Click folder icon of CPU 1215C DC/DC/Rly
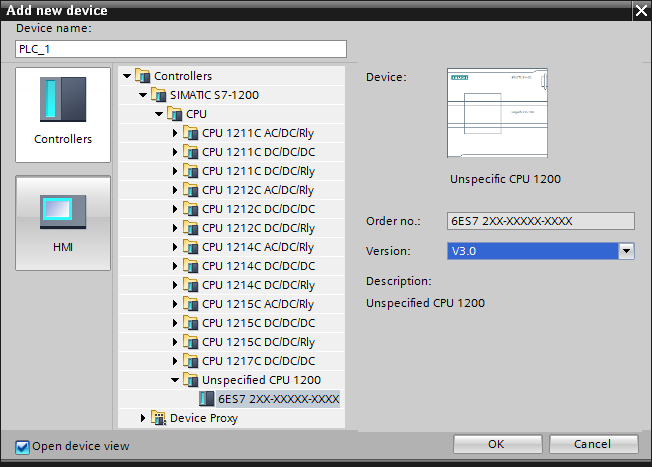The width and height of the screenshot is (652, 467). click(x=190, y=342)
